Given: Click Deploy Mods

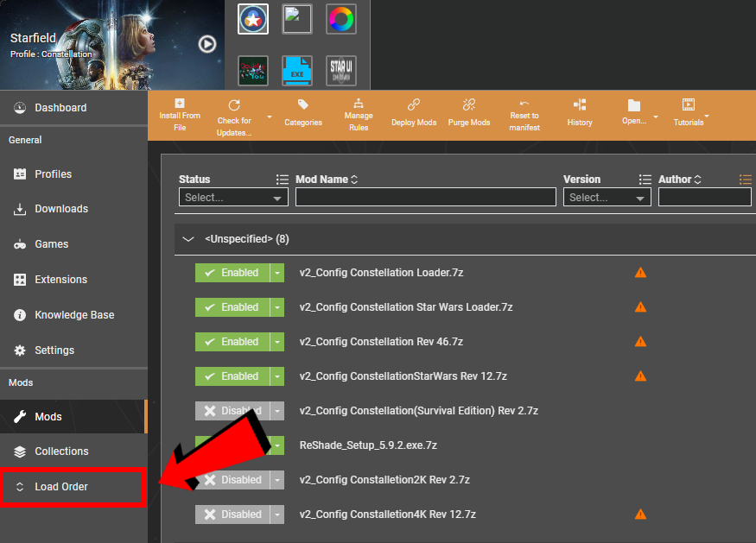Looking at the screenshot, I should point(414,113).
